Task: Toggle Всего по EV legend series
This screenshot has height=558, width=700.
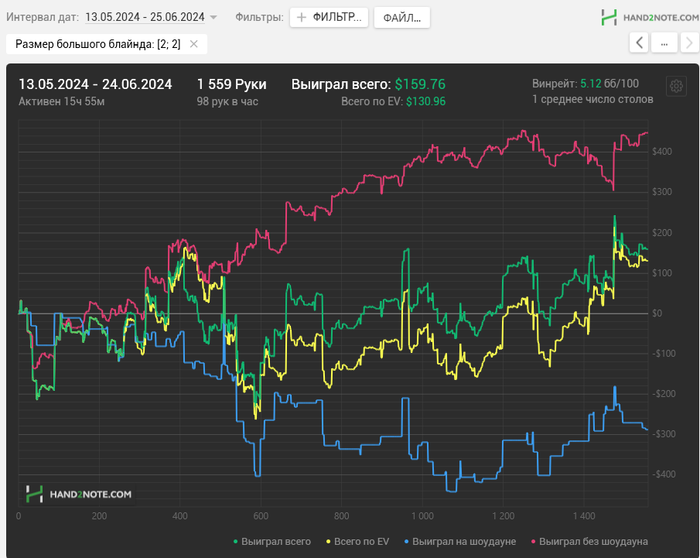Action: [x=358, y=541]
